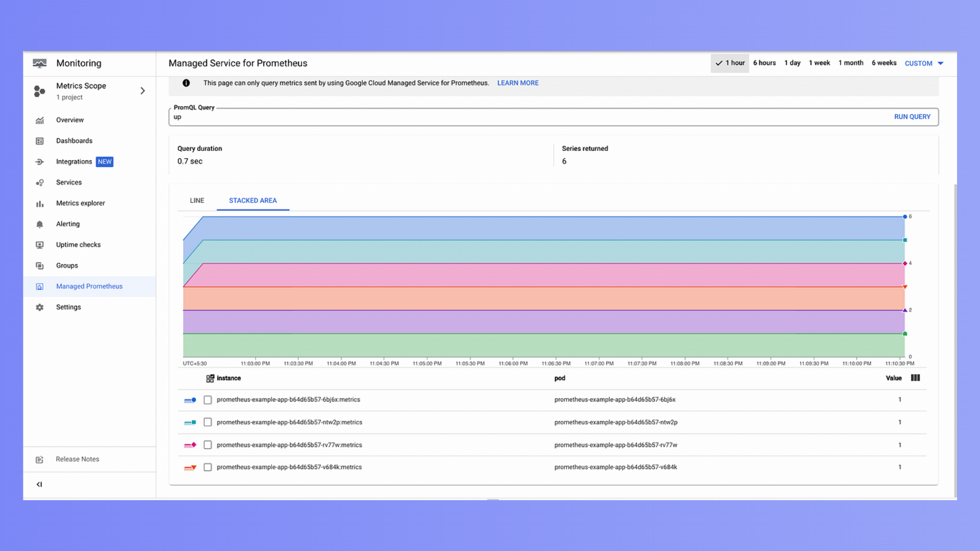Select the 1 month time range
The image size is (980, 551).
click(851, 63)
